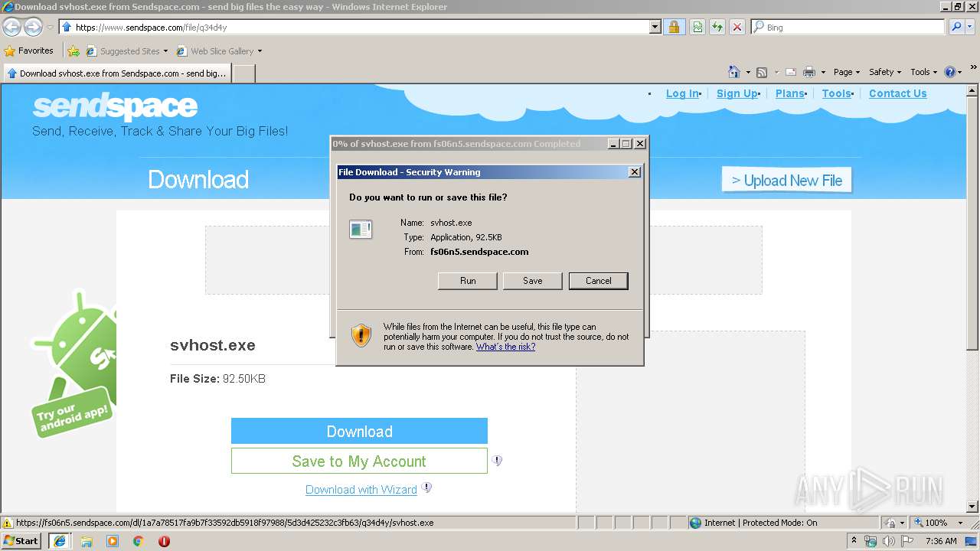Open the Tools link on sendspace header
The width and height of the screenshot is (980, 551).
tap(837, 93)
